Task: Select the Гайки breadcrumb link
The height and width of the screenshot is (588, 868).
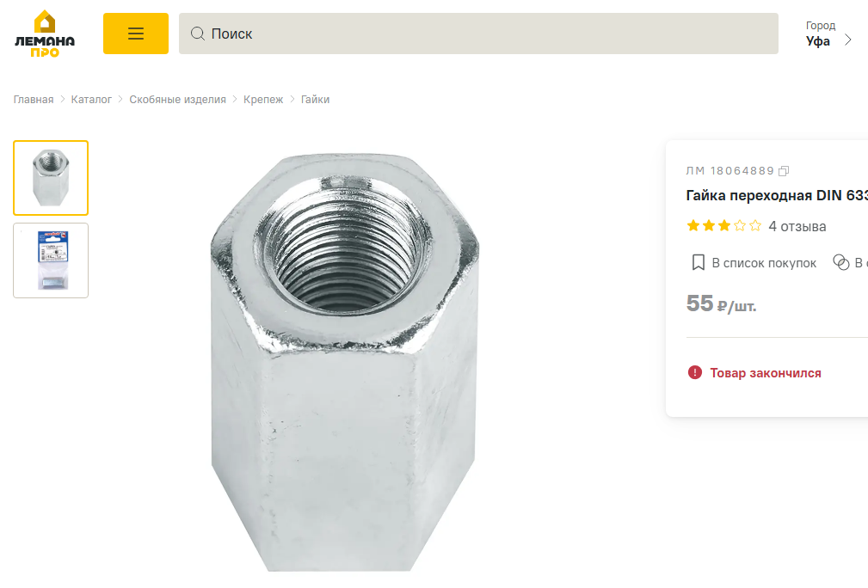Action: 315,100
